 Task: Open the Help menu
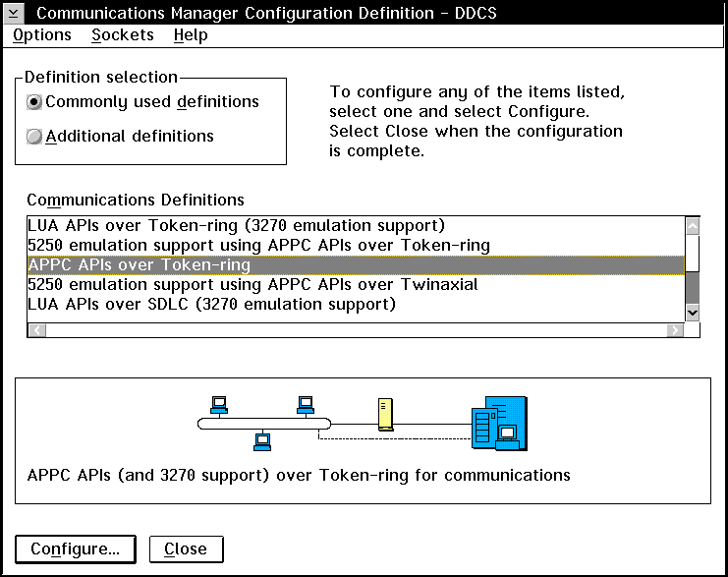click(x=191, y=35)
